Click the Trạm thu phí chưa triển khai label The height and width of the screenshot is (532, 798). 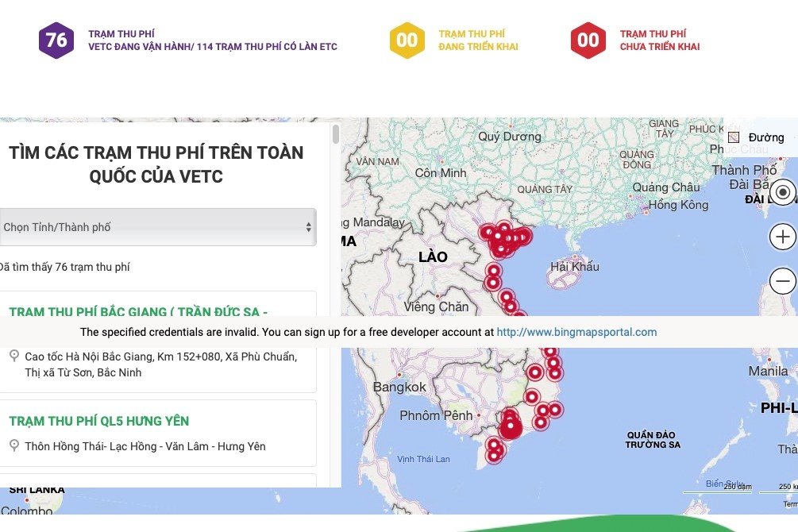point(660,40)
